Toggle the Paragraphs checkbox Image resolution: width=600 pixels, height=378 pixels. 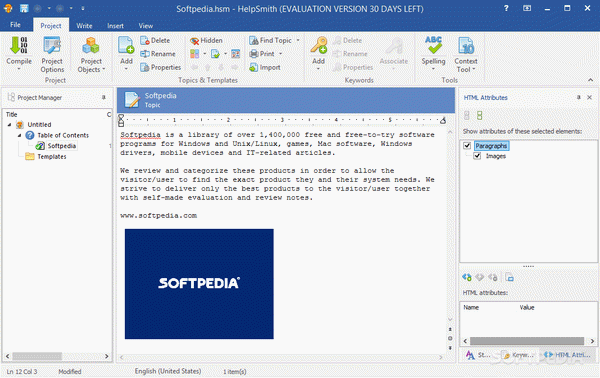[x=467, y=146]
